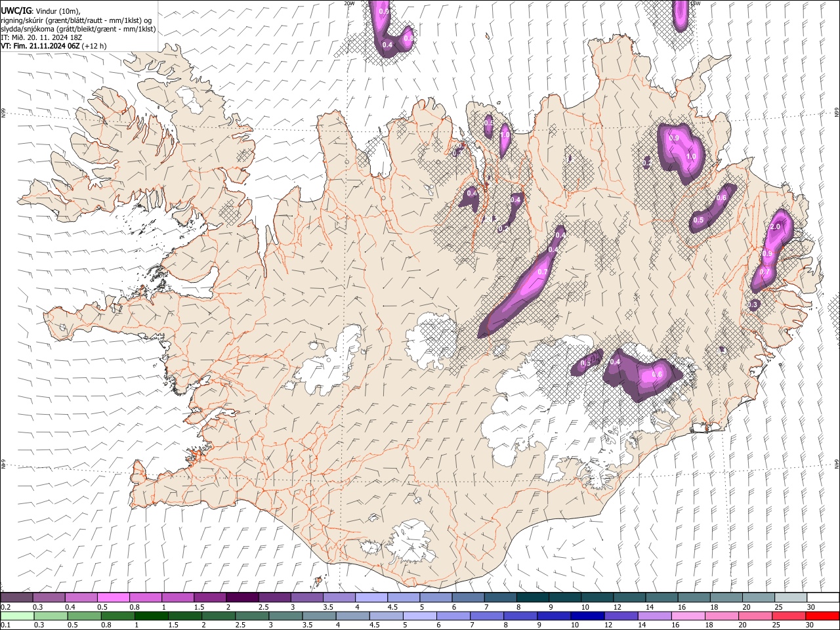Click the "UWC/IG: Vindur (10m)," title text

[41, 10]
